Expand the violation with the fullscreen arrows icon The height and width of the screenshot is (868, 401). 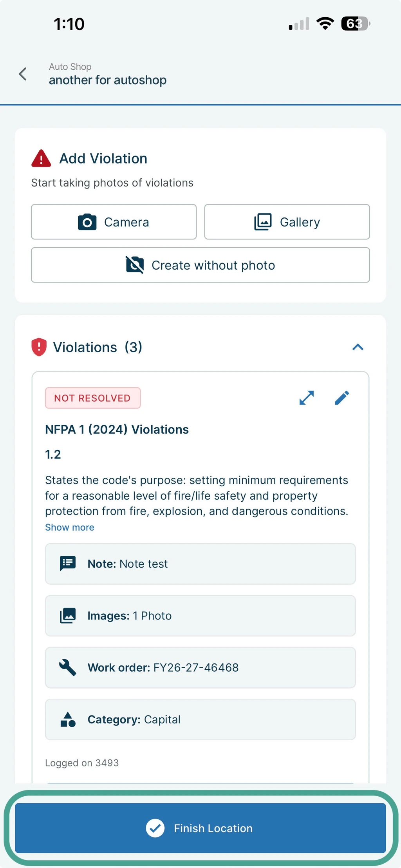click(x=307, y=398)
